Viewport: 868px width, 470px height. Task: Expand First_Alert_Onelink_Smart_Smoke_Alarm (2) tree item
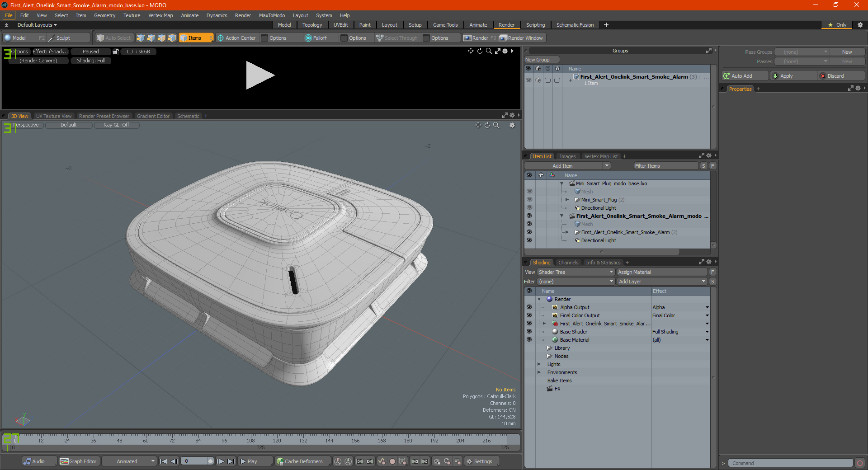(567, 232)
